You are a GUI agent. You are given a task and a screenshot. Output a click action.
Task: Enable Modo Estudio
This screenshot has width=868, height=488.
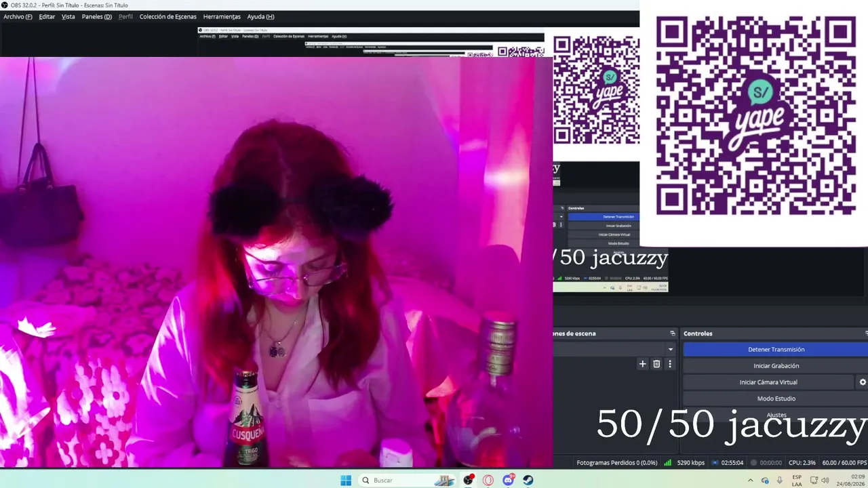coord(776,399)
